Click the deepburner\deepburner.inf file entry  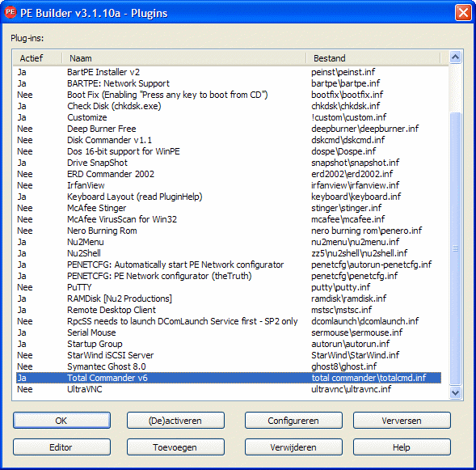point(365,129)
